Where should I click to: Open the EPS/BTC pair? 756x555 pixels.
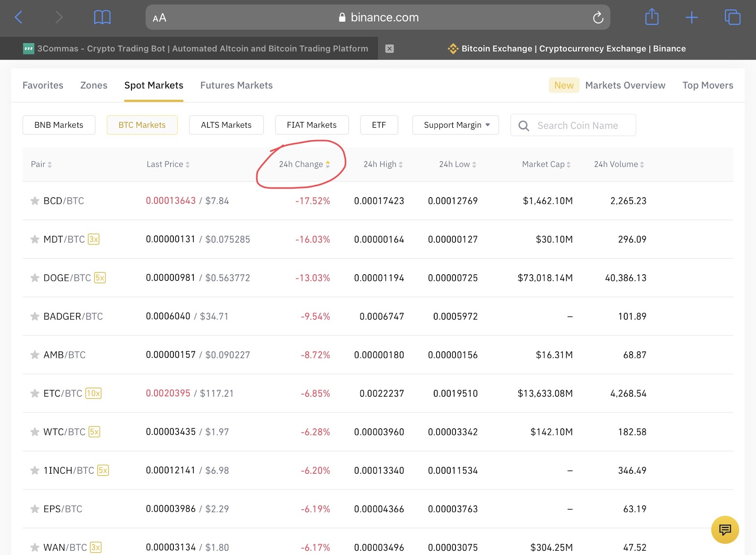click(x=63, y=509)
